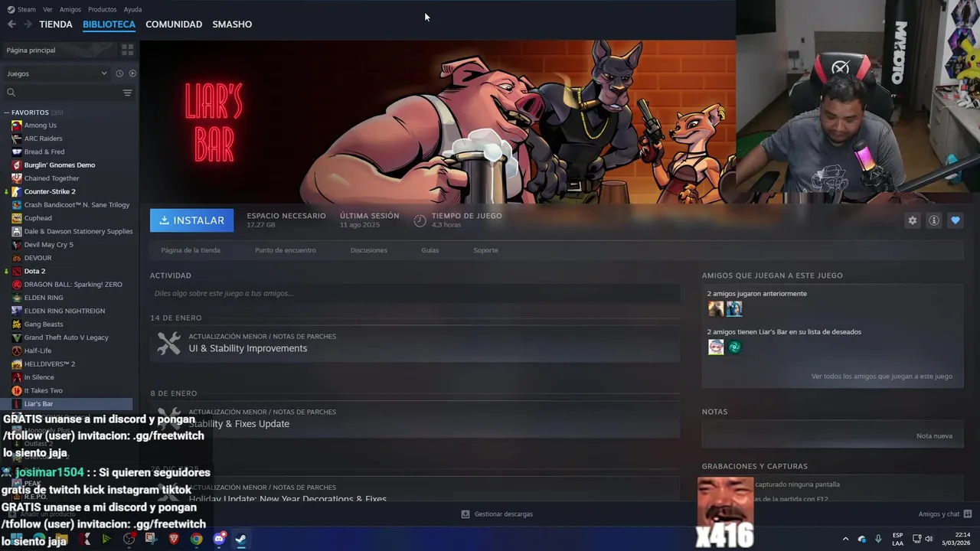Open the SMASHO profile tab
The width and height of the screenshot is (980, 551).
232,24
